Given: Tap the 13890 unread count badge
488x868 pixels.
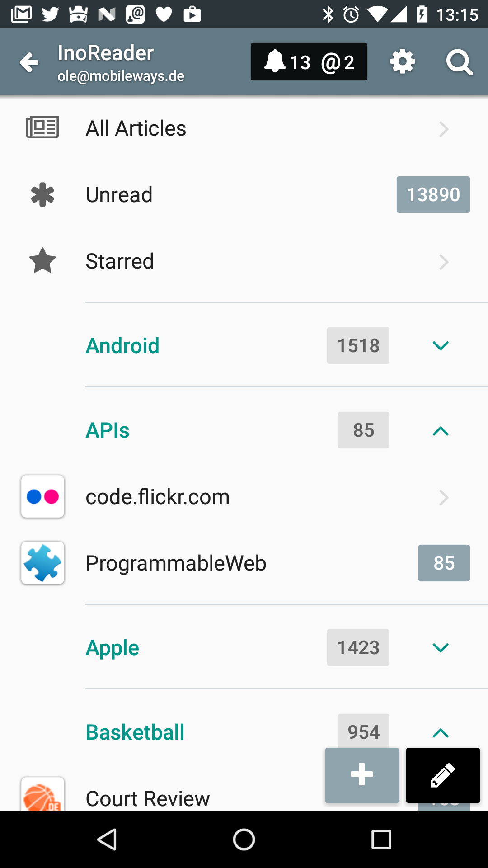Looking at the screenshot, I should point(433,195).
